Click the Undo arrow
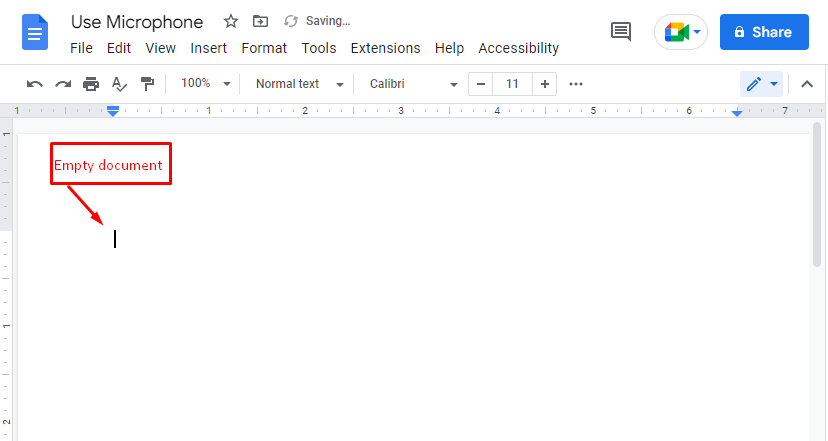The height and width of the screenshot is (441, 828). [34, 84]
